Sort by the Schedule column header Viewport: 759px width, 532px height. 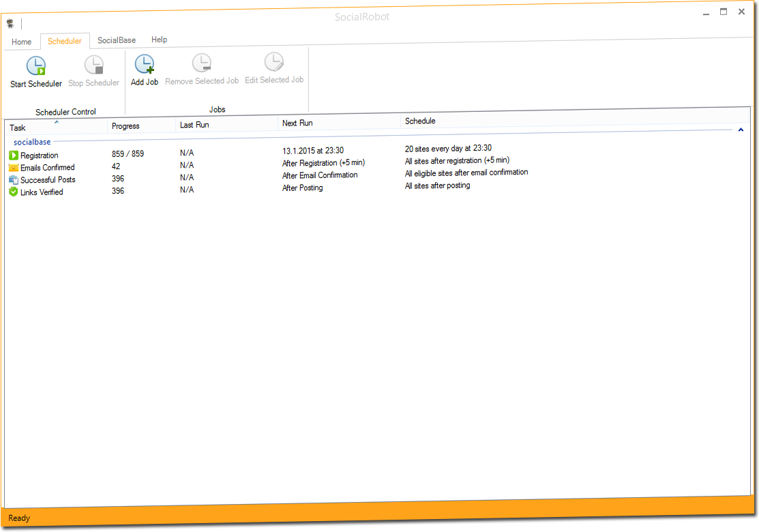[574, 118]
